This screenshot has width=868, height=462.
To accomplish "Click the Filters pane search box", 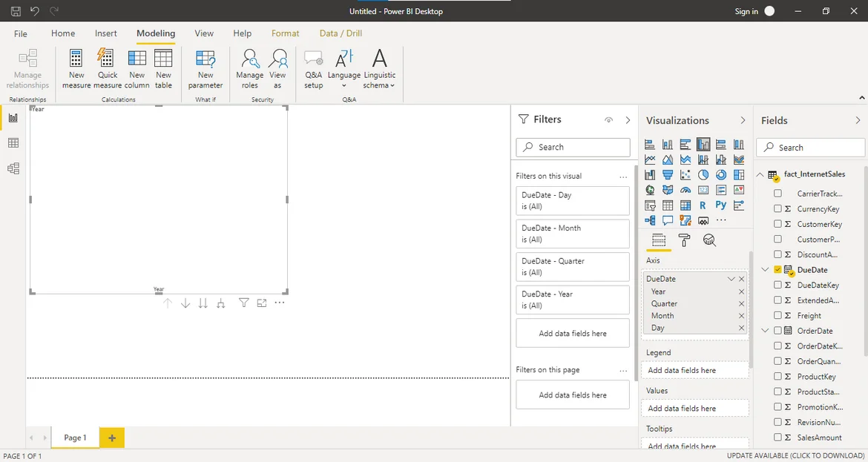I will [x=573, y=147].
